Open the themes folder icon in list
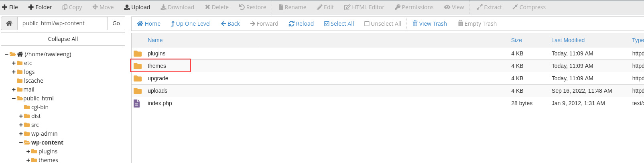This screenshot has width=644, height=163. click(x=138, y=66)
